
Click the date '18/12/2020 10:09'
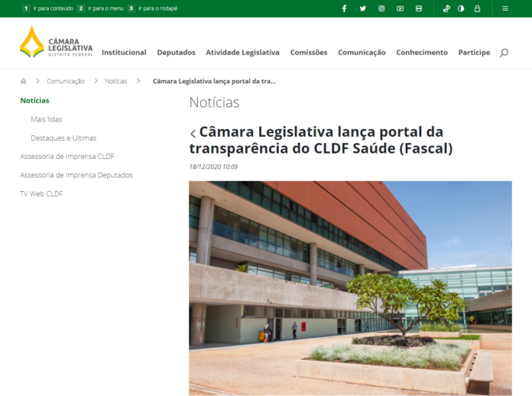tap(213, 167)
